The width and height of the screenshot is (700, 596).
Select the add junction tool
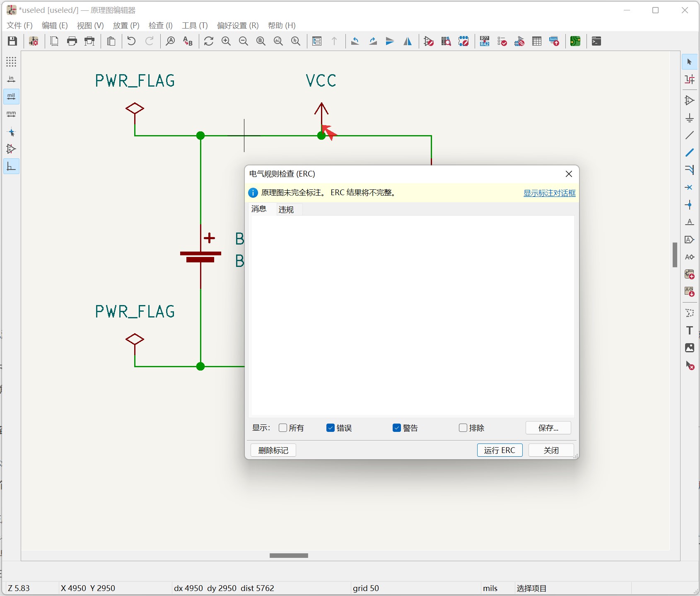click(x=690, y=205)
